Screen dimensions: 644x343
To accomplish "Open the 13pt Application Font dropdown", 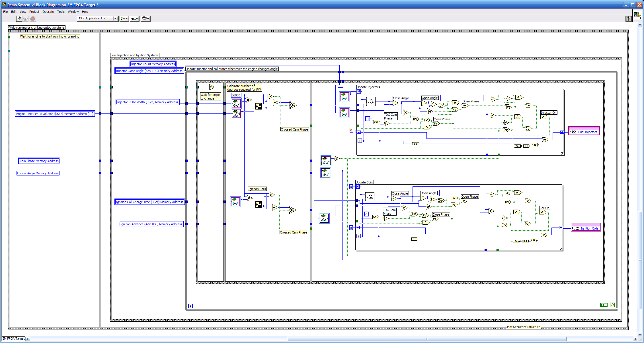I will (97, 18).
